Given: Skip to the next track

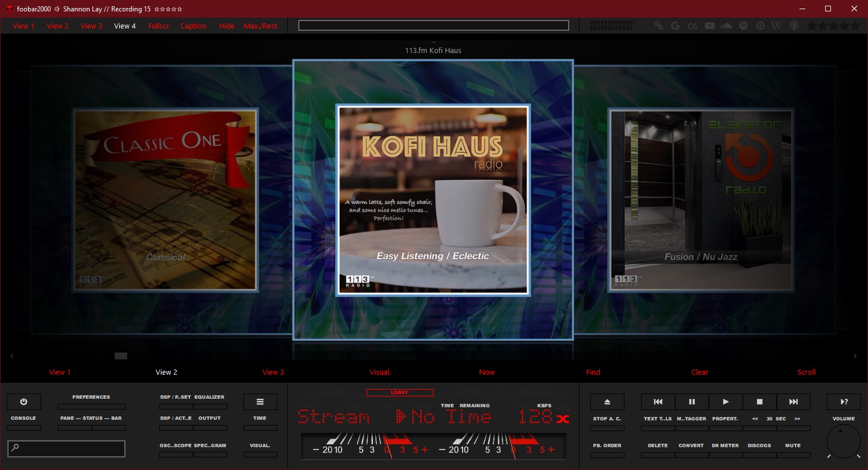Looking at the screenshot, I should (793, 402).
